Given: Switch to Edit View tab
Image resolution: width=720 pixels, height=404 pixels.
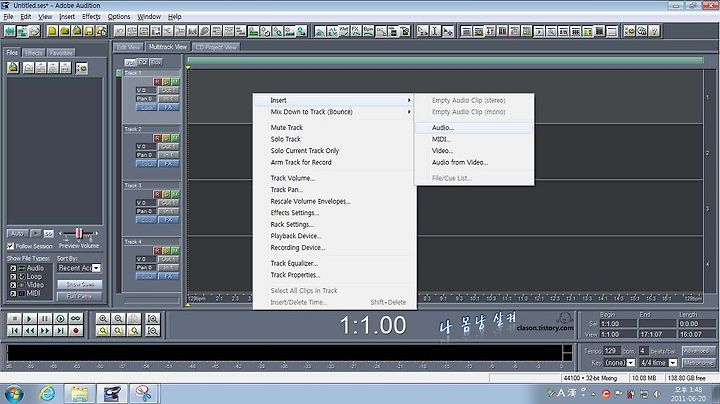Looking at the screenshot, I should coord(128,47).
